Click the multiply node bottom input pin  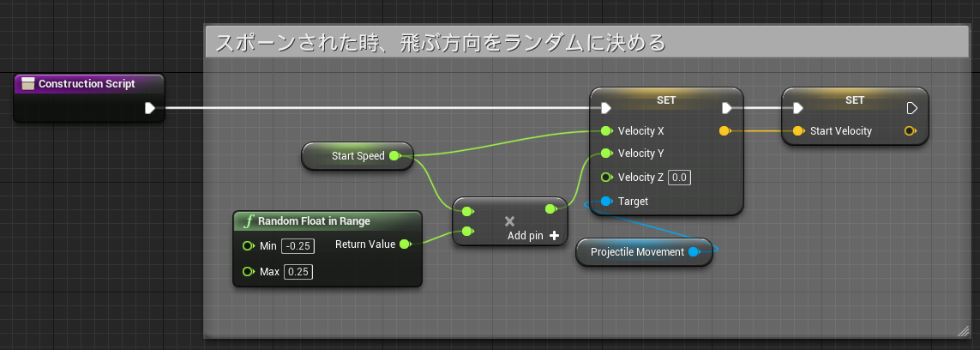point(467,232)
